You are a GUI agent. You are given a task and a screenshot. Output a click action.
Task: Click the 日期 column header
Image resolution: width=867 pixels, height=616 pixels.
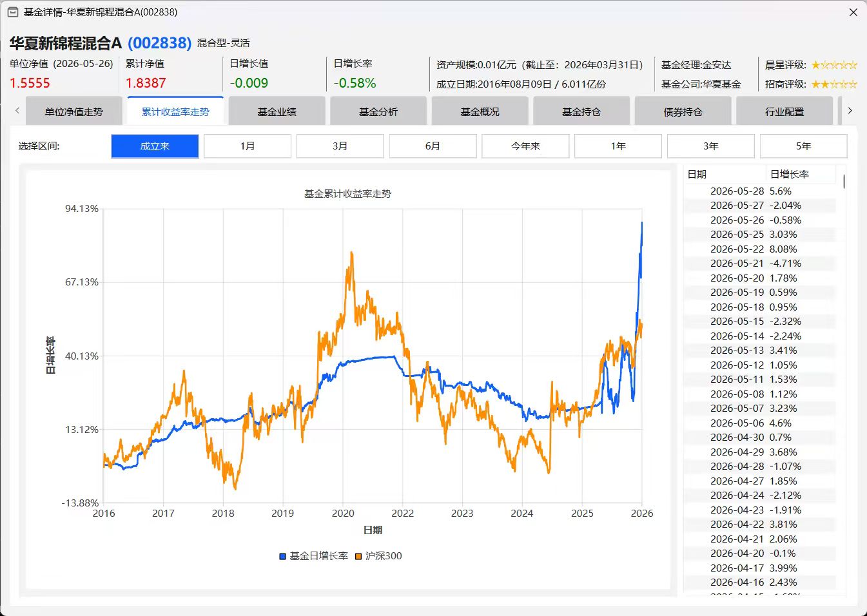pyautogui.click(x=725, y=174)
